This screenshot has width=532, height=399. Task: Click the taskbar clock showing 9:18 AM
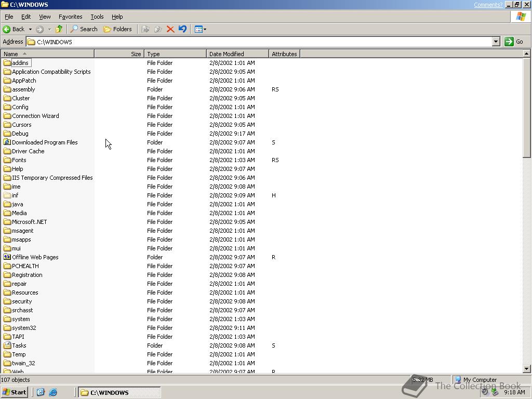514,392
